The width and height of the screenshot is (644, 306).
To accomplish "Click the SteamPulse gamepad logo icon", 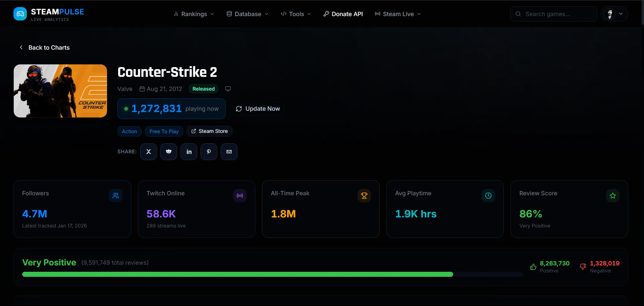I will (x=20, y=14).
